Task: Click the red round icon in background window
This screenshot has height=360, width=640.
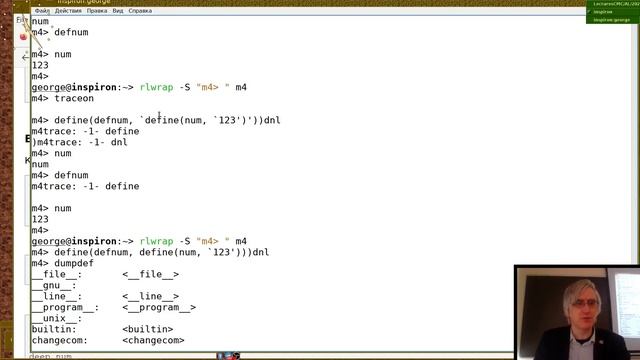Action: point(23,37)
